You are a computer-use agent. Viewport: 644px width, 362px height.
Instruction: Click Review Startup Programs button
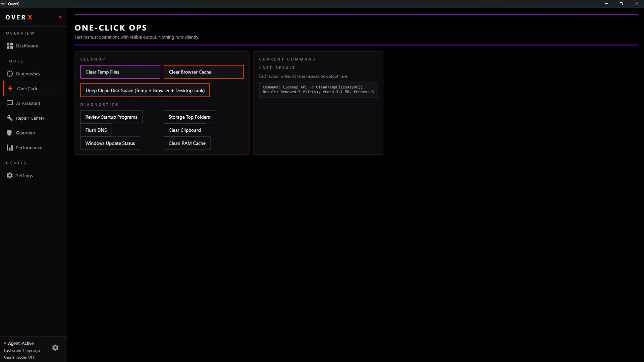coord(111,117)
